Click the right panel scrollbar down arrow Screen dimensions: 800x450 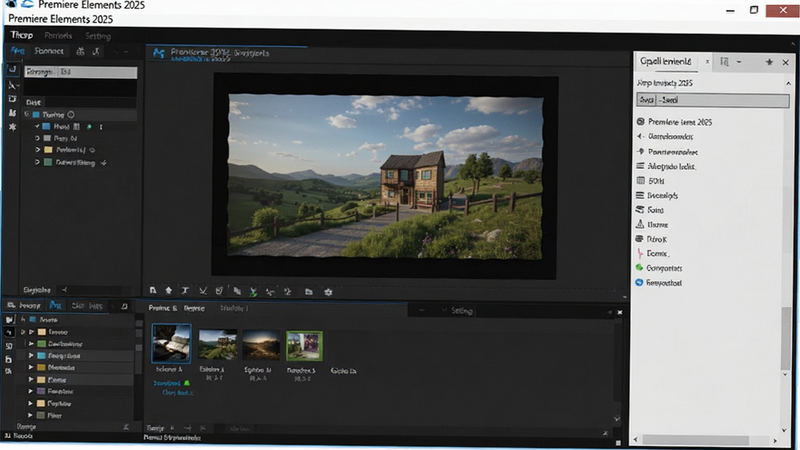pos(785,430)
